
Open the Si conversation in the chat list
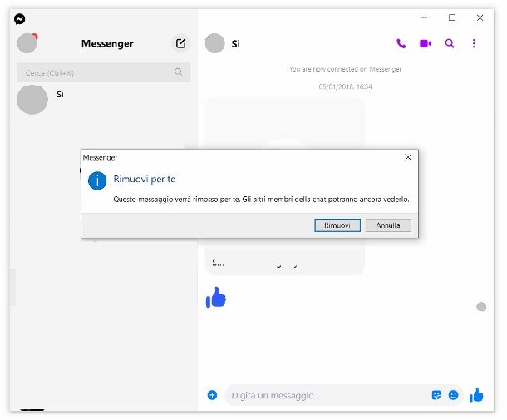click(103, 100)
